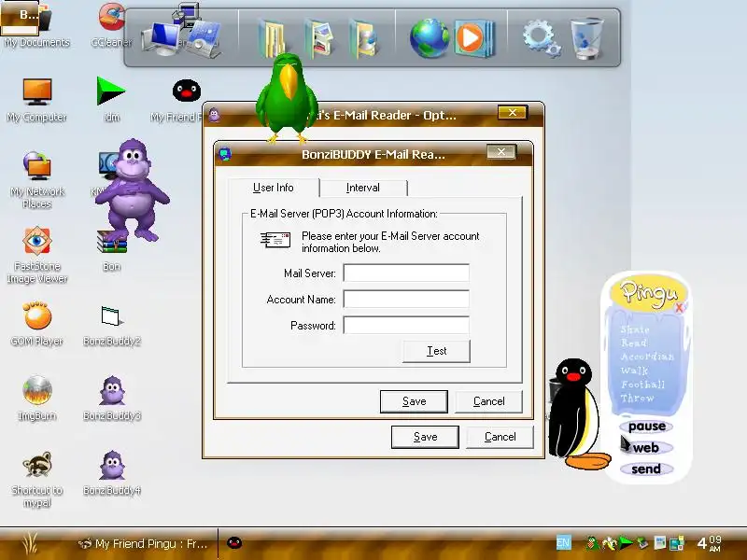Click the purple Bonzi gorilla character
Viewport: 747px width, 560px height.
[x=133, y=189]
